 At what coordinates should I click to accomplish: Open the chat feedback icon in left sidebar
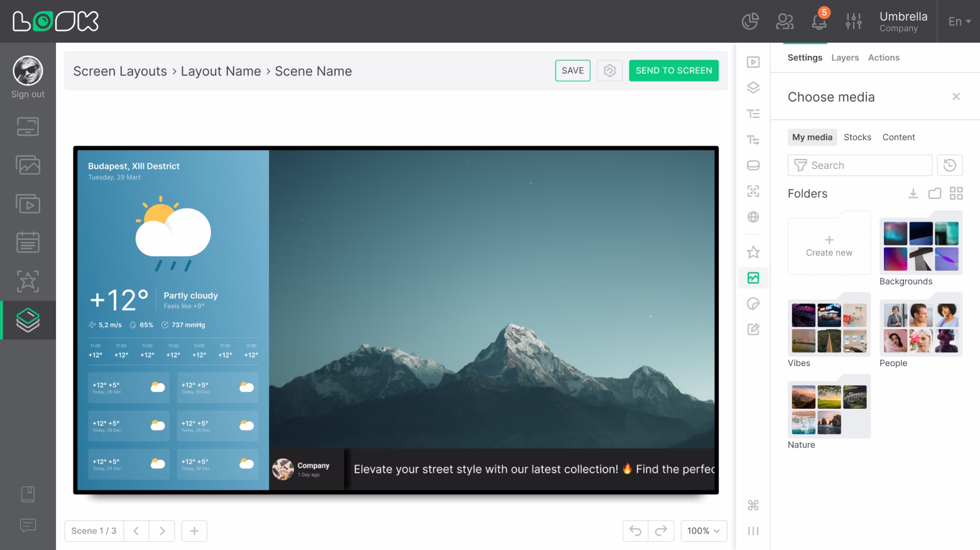pyautogui.click(x=28, y=525)
